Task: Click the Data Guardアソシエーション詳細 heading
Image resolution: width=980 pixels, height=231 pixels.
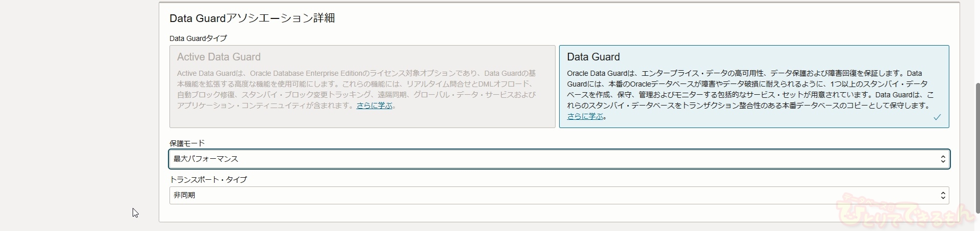Action: point(252,18)
